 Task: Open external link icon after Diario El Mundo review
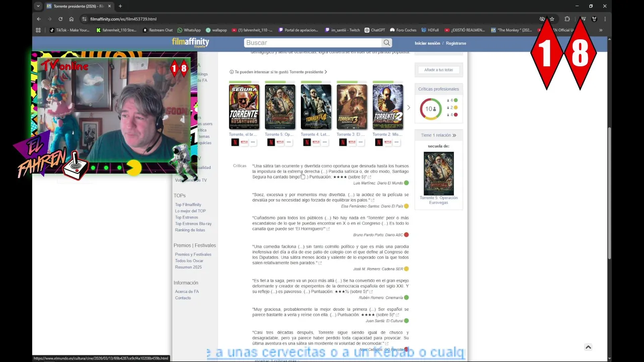click(369, 177)
